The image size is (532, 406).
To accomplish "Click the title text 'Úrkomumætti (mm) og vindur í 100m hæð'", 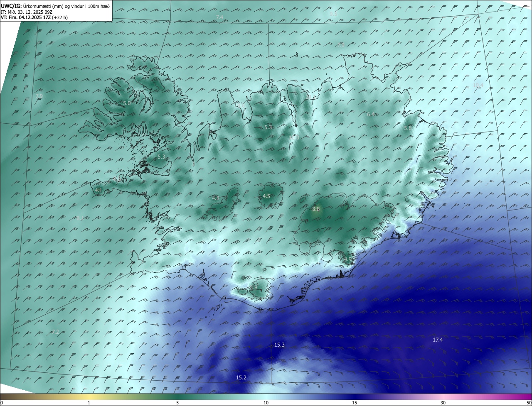I will (66, 5).
